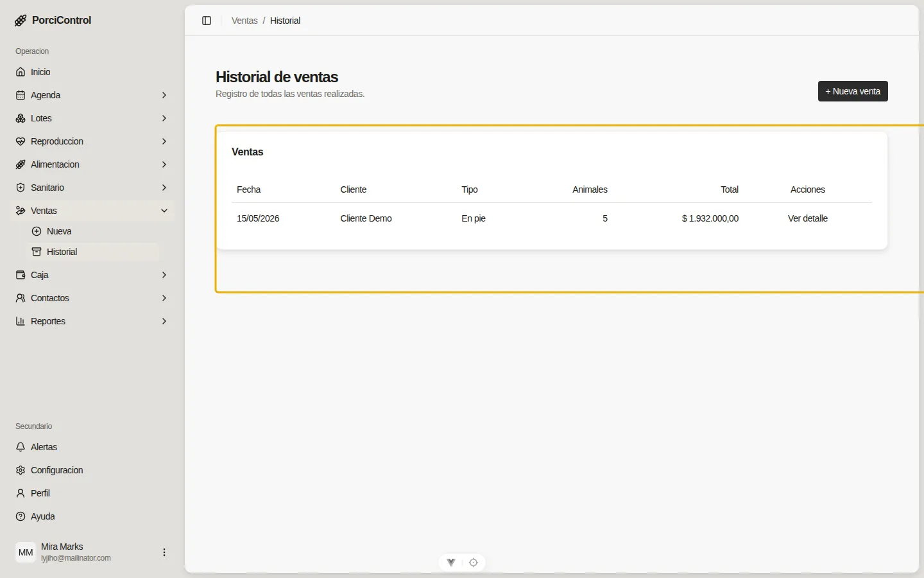Image resolution: width=924 pixels, height=578 pixels.
Task: Click the MM user avatar
Action: (26, 552)
